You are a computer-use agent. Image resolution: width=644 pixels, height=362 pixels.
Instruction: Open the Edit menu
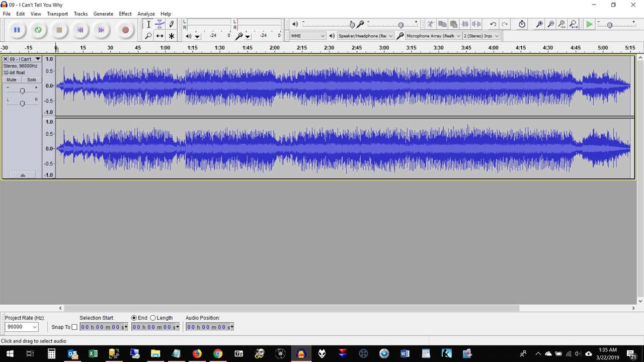(x=21, y=14)
